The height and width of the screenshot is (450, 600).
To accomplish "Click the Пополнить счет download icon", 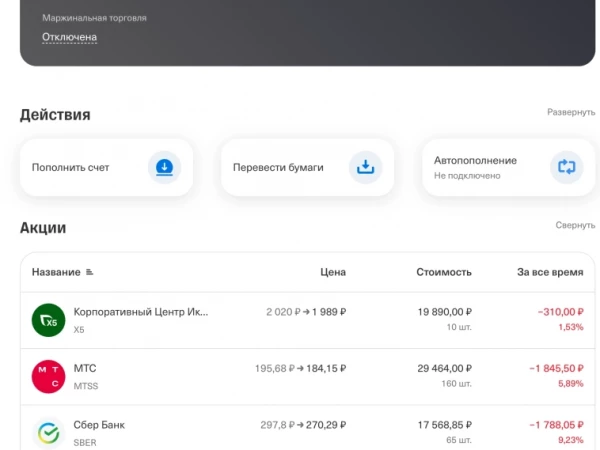I will pyautogui.click(x=165, y=167).
